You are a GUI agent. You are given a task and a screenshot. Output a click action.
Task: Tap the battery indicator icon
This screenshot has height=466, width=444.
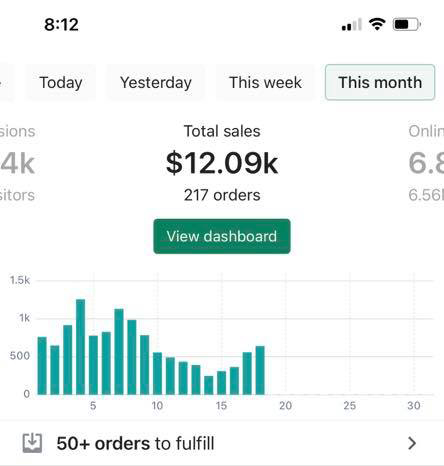click(406, 24)
